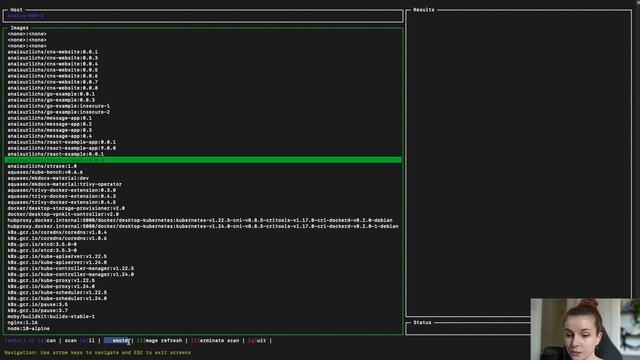Choose kube-controller-manager:v1.22.5
Image resolution: width=640 pixels, height=360 pixels.
click(71, 268)
